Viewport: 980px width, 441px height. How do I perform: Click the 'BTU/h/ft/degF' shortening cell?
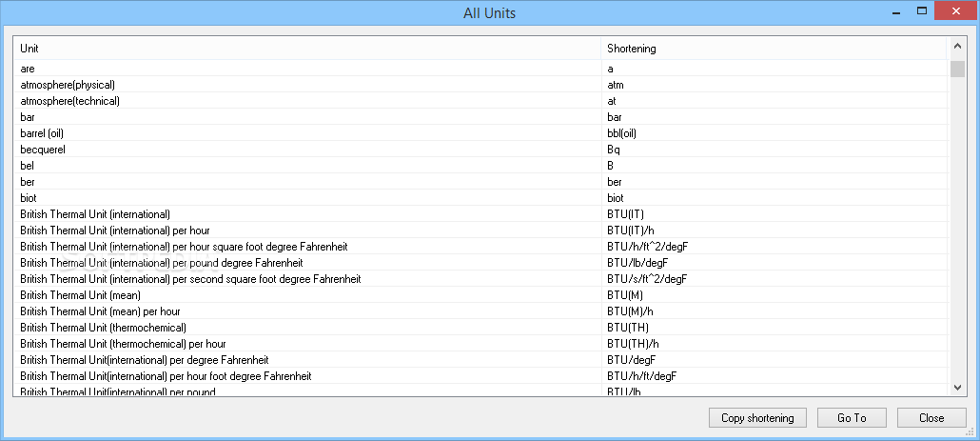(x=774, y=377)
